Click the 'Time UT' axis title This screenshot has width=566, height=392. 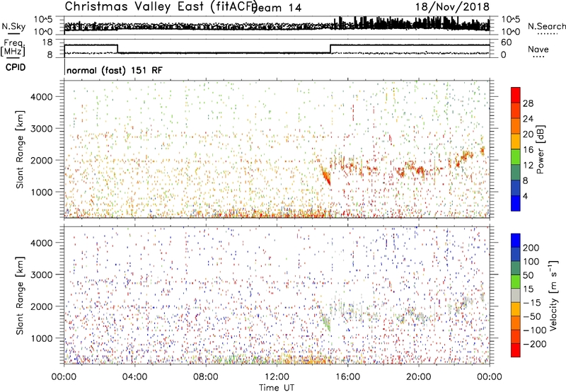[x=277, y=388]
